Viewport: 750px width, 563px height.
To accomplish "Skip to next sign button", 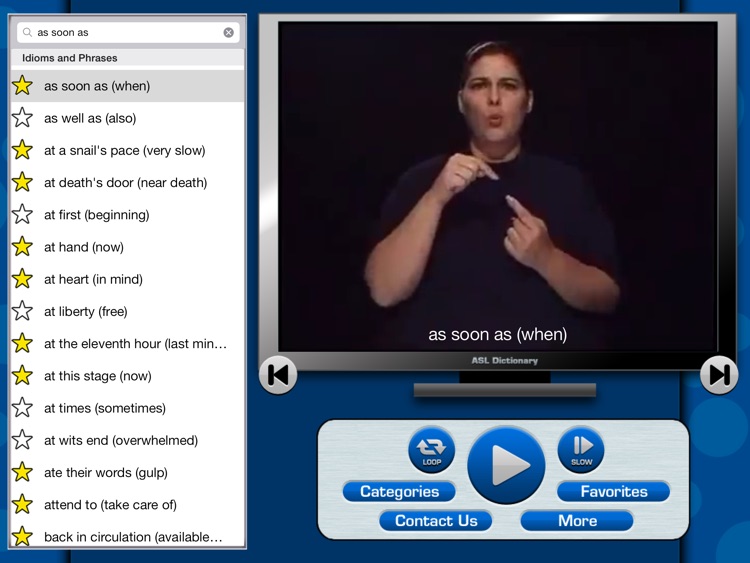I will point(719,375).
